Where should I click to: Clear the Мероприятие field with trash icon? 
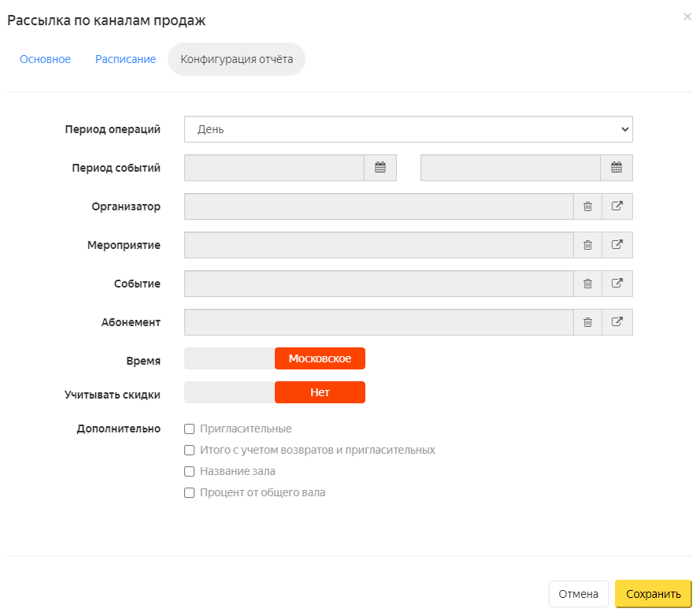(x=588, y=245)
